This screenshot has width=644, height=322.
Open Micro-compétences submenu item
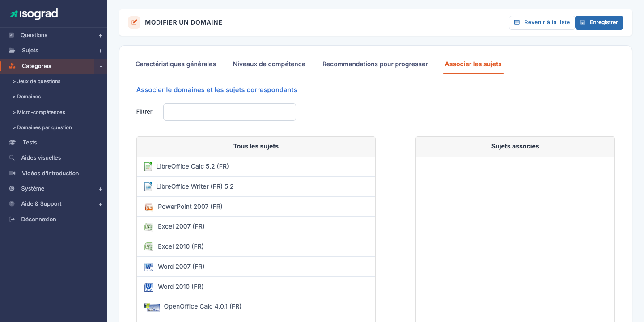click(39, 112)
